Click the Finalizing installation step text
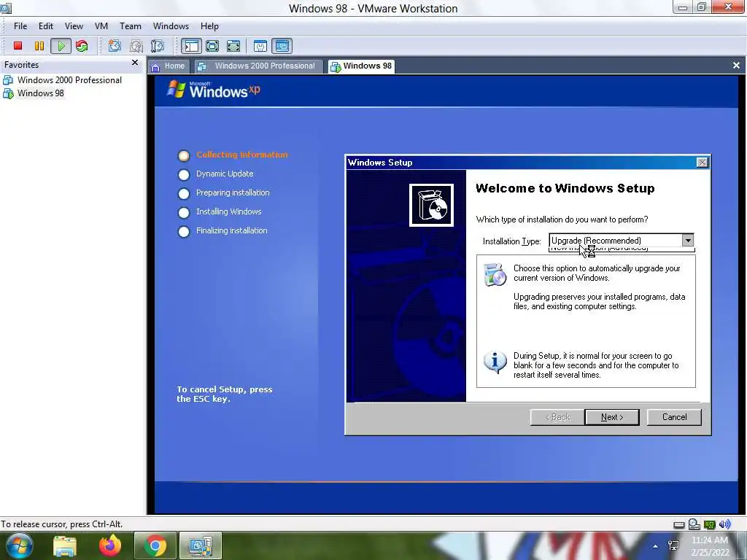The height and width of the screenshot is (560, 747). pos(231,230)
